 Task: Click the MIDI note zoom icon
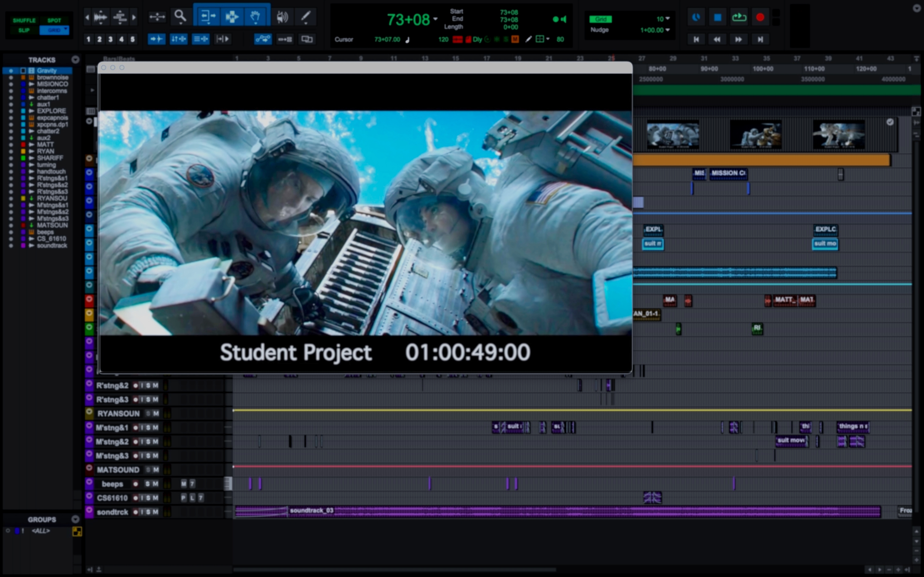click(x=120, y=17)
